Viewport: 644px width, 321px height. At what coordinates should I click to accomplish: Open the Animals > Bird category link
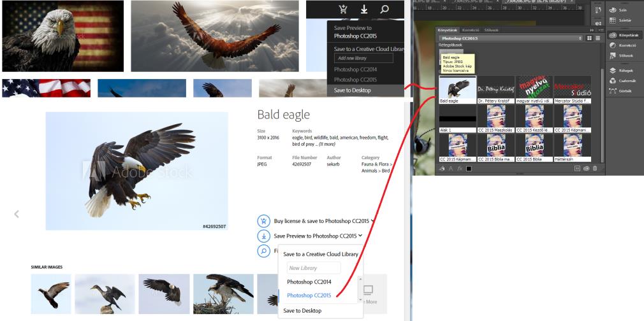pos(376,171)
